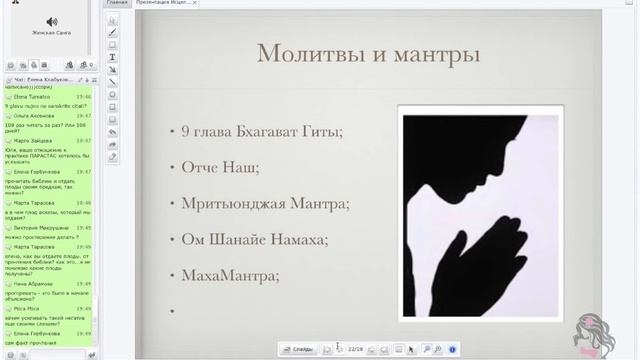Click the rectangle shape tool below pencil
Viewport: 640px width, 360px height.
(x=113, y=45)
